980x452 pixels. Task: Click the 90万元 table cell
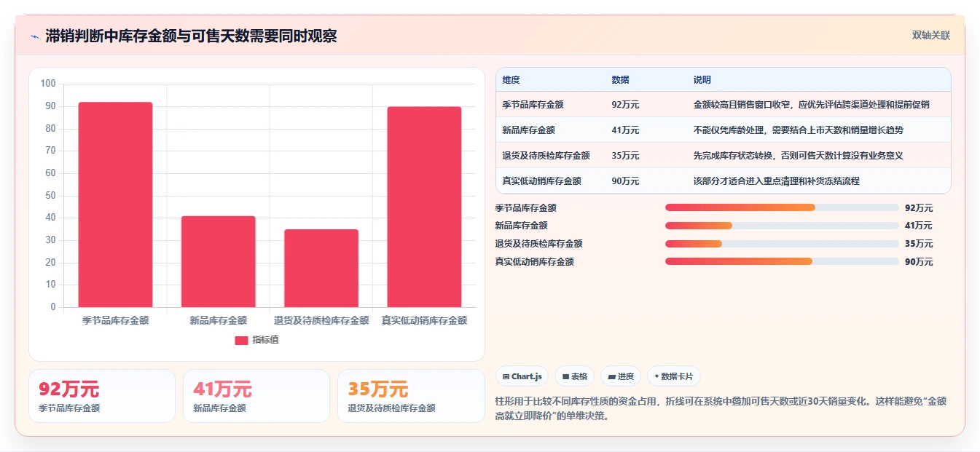click(625, 181)
